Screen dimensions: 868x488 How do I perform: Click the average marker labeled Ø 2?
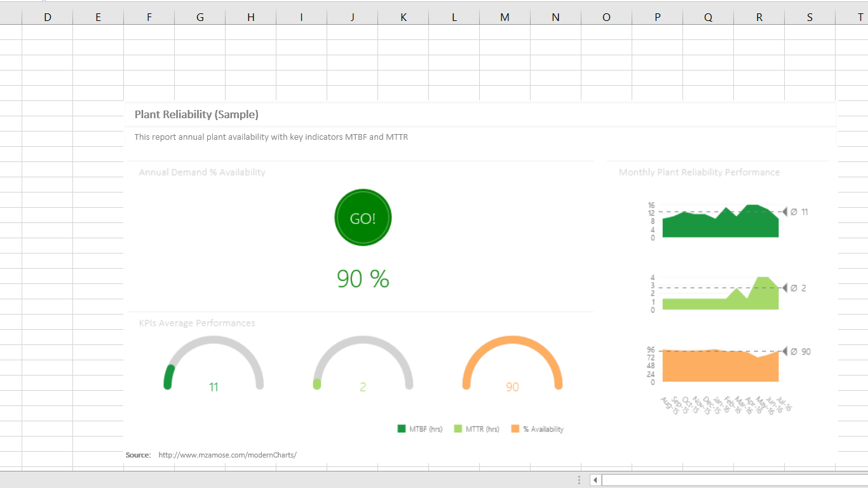click(x=797, y=288)
